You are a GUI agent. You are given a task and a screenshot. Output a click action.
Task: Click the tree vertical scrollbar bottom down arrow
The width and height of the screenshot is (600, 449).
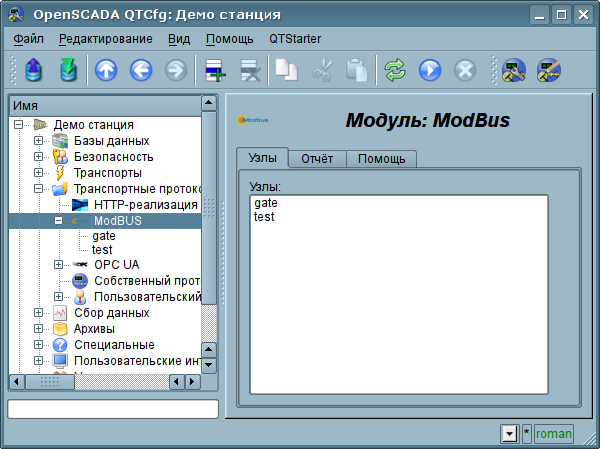click(209, 365)
